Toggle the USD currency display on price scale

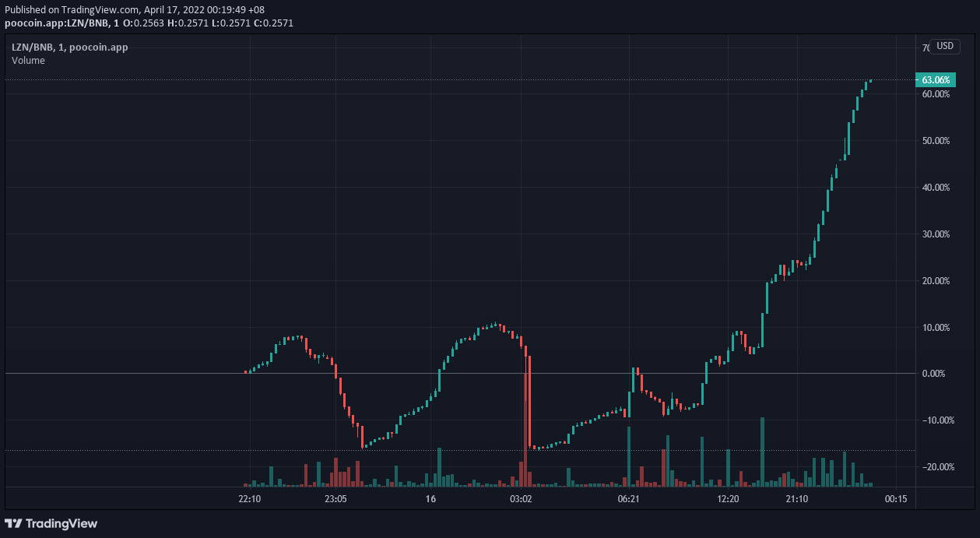944,46
